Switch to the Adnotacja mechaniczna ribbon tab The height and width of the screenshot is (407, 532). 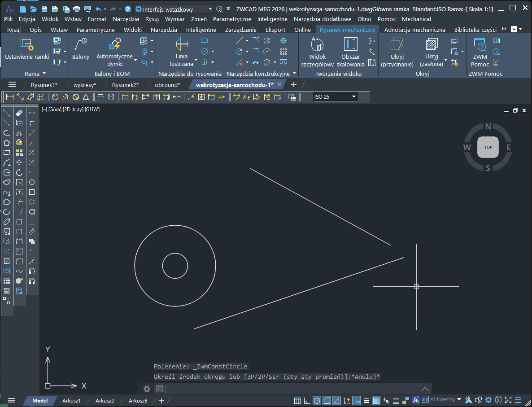pos(415,30)
